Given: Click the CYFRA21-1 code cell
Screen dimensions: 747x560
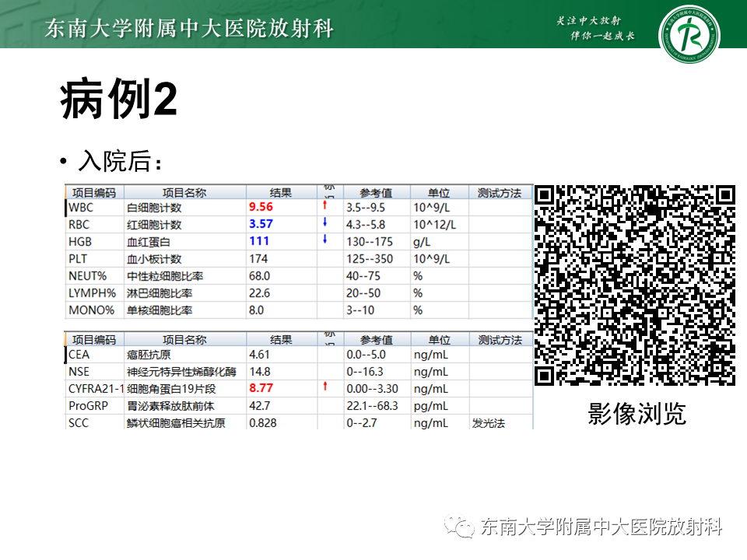Looking at the screenshot, I should click(x=94, y=389).
